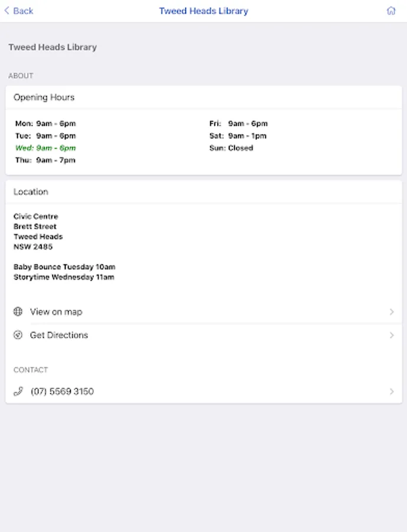The width and height of the screenshot is (407, 532).
Task: Click the Opening Hours section heading
Action: (44, 98)
